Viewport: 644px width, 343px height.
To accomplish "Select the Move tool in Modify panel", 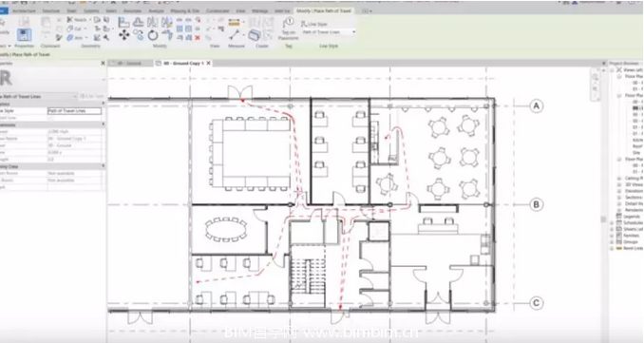I will pos(124,35).
